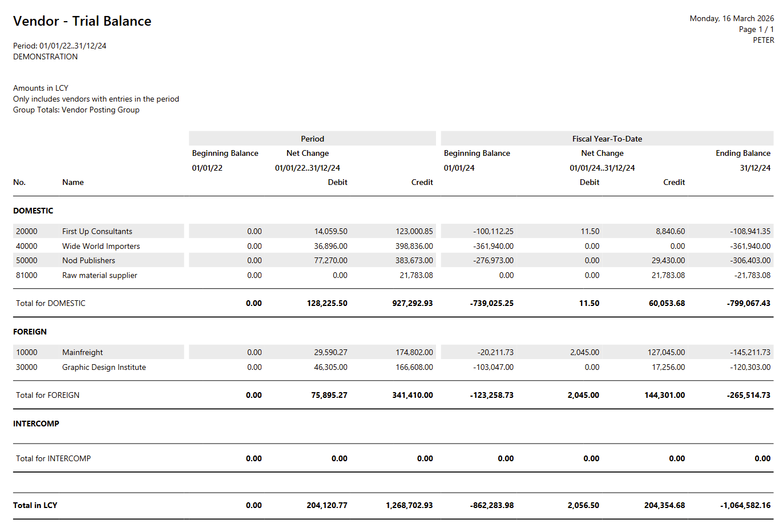Click the grand total ending balance -1,064,582.16
Image resolution: width=775 pixels, height=532 pixels.
(x=745, y=505)
